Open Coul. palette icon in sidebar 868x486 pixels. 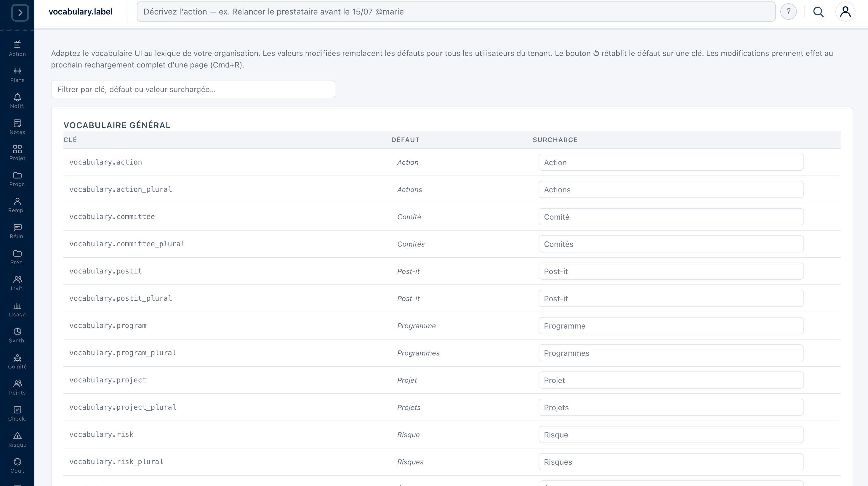pyautogui.click(x=17, y=466)
